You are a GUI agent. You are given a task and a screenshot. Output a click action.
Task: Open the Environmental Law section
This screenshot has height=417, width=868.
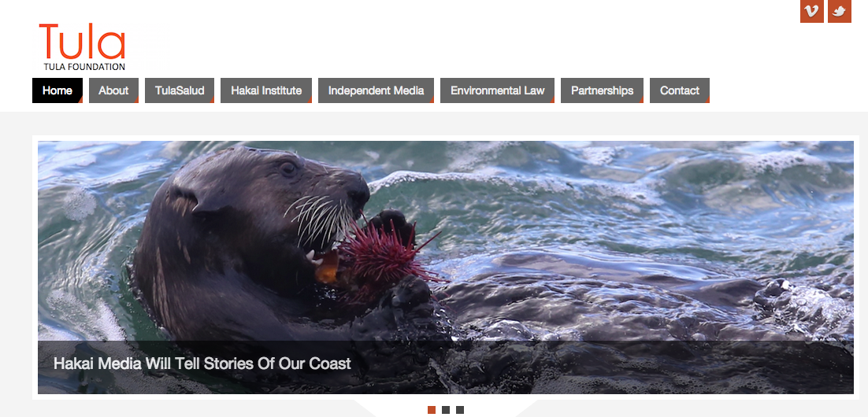[x=497, y=90]
